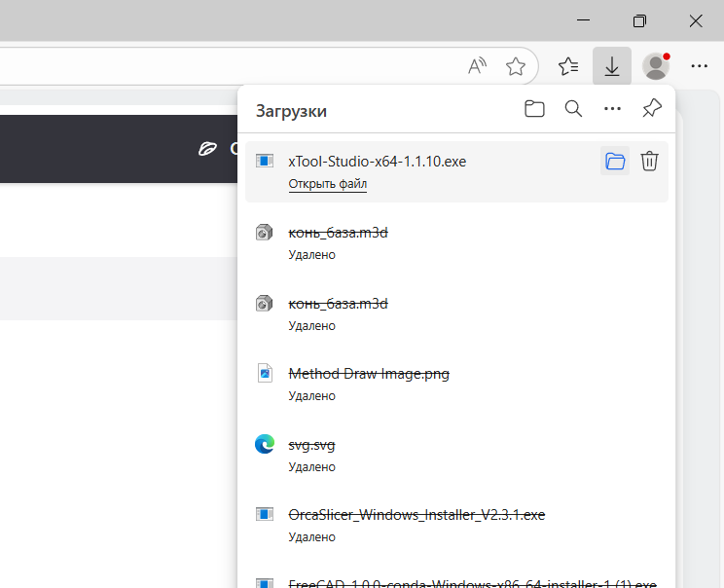The width and height of the screenshot is (724, 588).
Task: Select xTool-Studio-x64-1.1.10.exe file name
Action: [378, 162]
